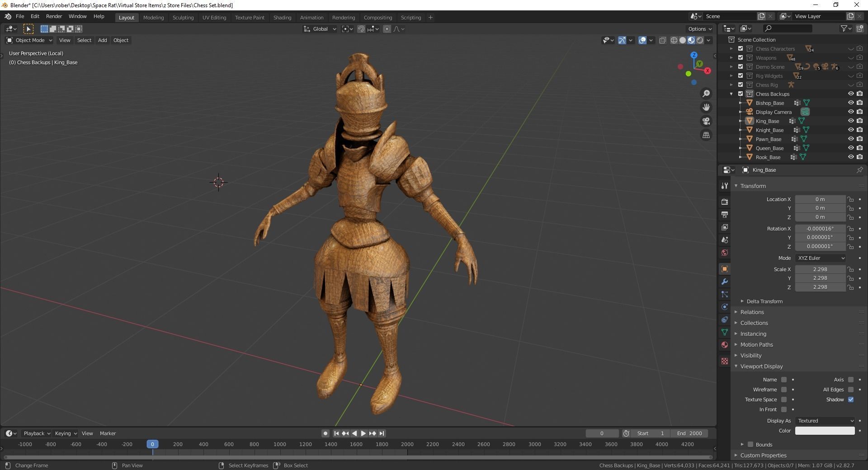Open the Render properties tab
Screen dimensions: 868x470
pyautogui.click(x=725, y=202)
